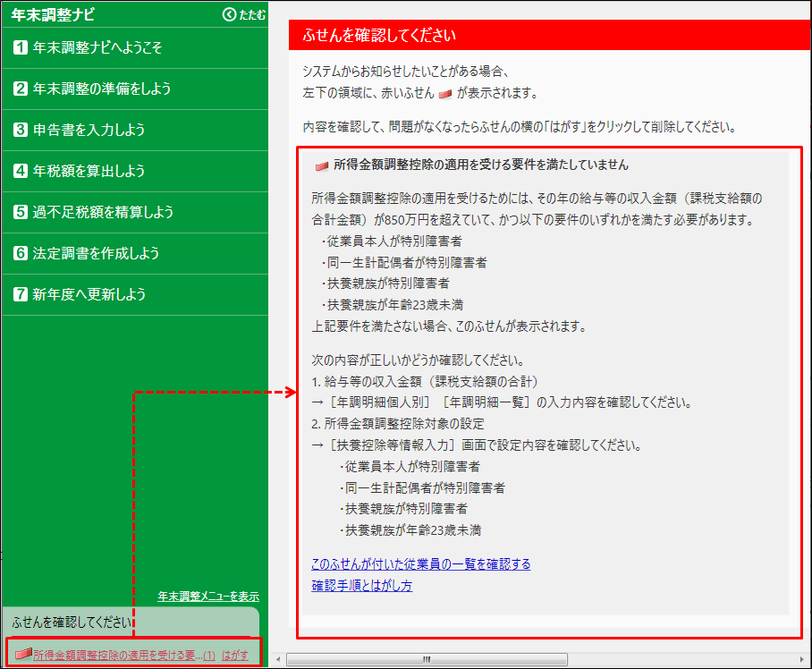Click the 年末調整メニューを表示 link
812x669 pixels.
click(x=208, y=597)
